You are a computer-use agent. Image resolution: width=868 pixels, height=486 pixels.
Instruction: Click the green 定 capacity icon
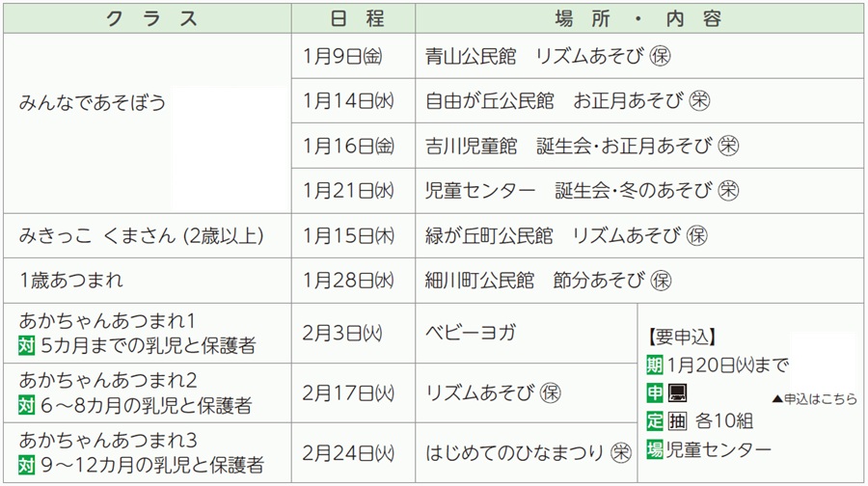click(654, 421)
